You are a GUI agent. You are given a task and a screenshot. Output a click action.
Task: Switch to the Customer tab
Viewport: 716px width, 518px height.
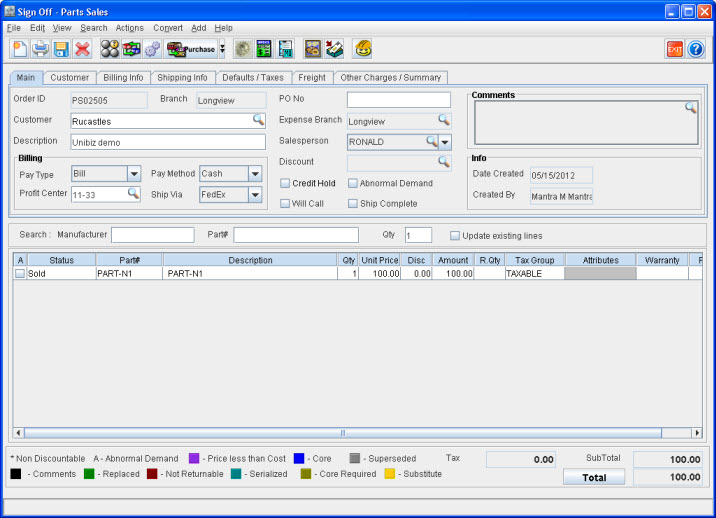tap(69, 78)
